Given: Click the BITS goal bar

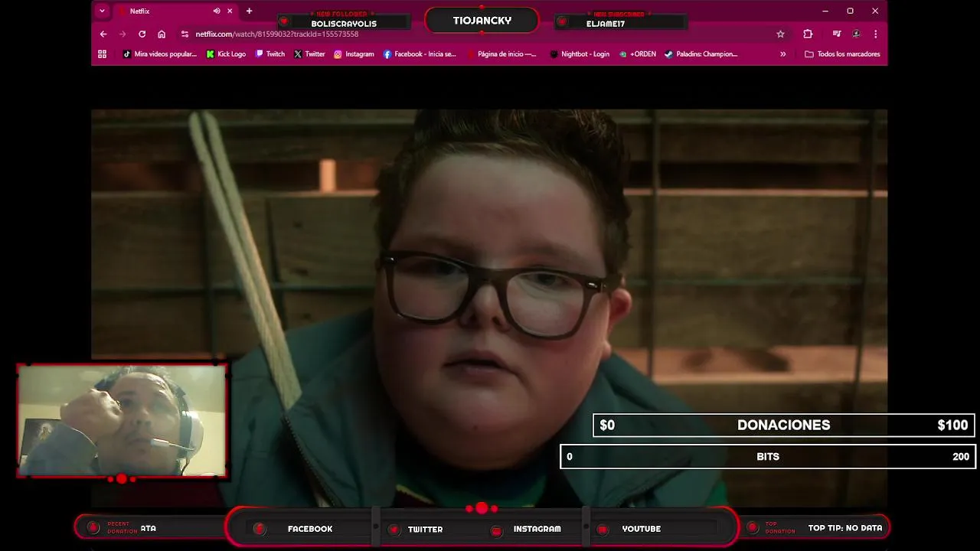Looking at the screenshot, I should [767, 456].
